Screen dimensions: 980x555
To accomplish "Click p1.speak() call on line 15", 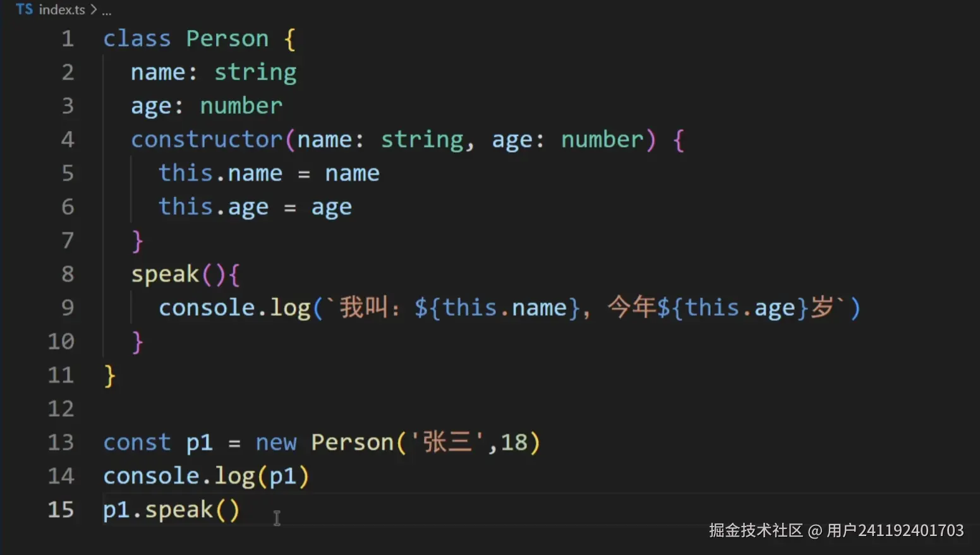I will tap(172, 510).
